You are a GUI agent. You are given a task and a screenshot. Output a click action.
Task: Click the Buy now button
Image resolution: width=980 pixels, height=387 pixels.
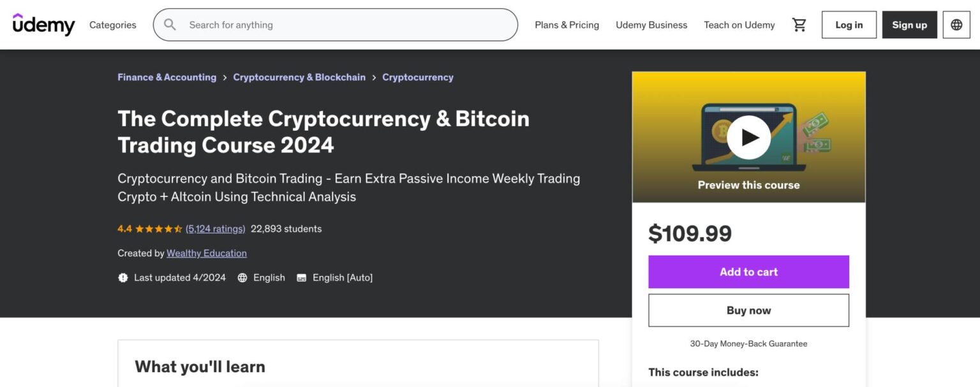748,310
